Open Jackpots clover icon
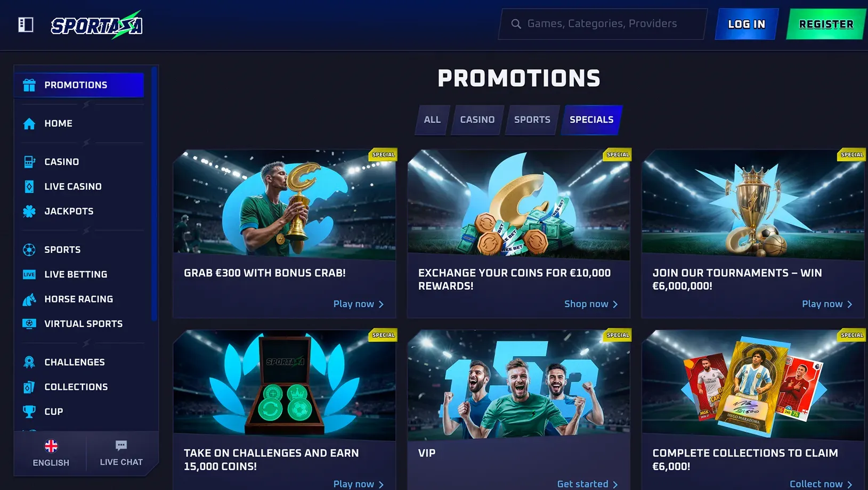Viewport: 868px width, 490px height. 29,211
